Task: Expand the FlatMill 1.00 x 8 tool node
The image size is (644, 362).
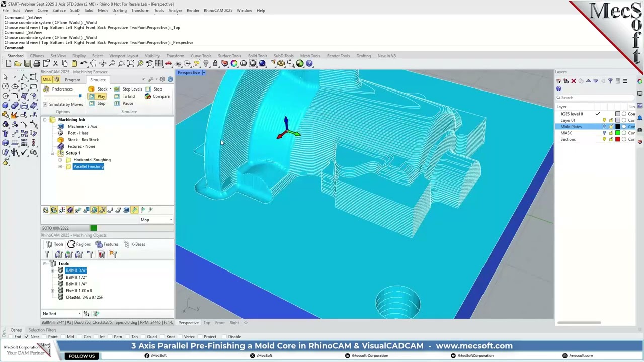Action: pos(52,291)
